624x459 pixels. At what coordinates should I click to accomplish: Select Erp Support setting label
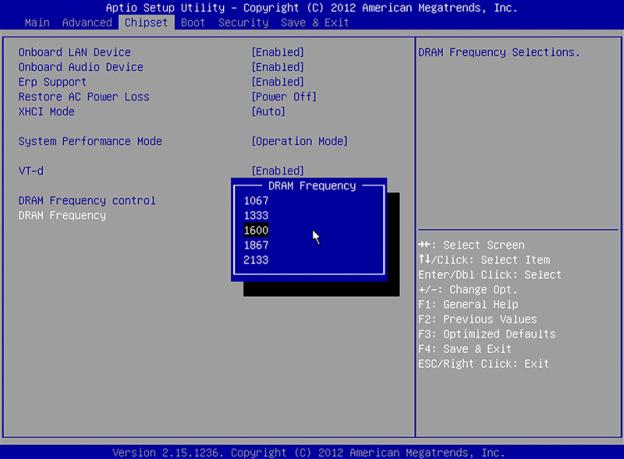(52, 82)
